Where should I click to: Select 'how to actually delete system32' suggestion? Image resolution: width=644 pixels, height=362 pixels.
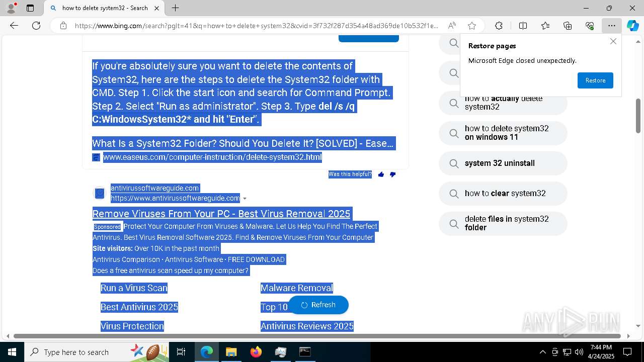click(503, 103)
